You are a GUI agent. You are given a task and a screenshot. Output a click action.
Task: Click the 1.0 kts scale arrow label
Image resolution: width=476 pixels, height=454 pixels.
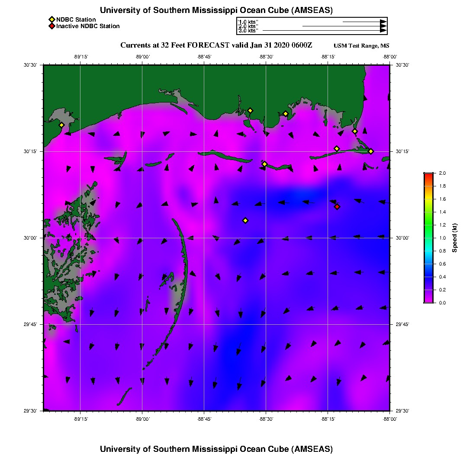[x=248, y=22]
